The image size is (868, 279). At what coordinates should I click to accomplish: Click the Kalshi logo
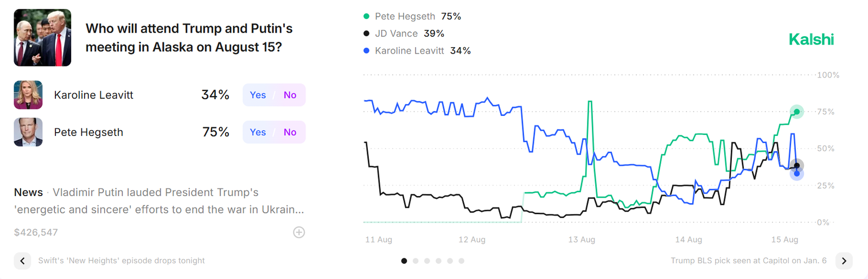(810, 40)
